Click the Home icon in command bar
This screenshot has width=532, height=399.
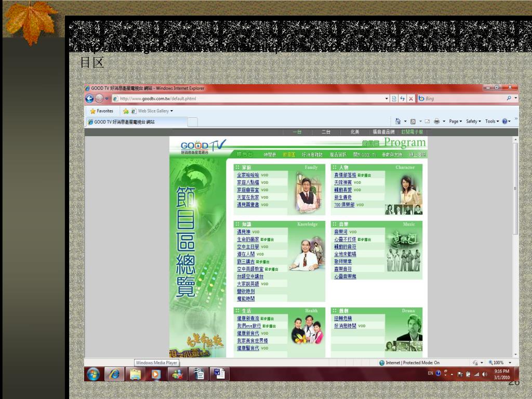[x=398, y=121]
